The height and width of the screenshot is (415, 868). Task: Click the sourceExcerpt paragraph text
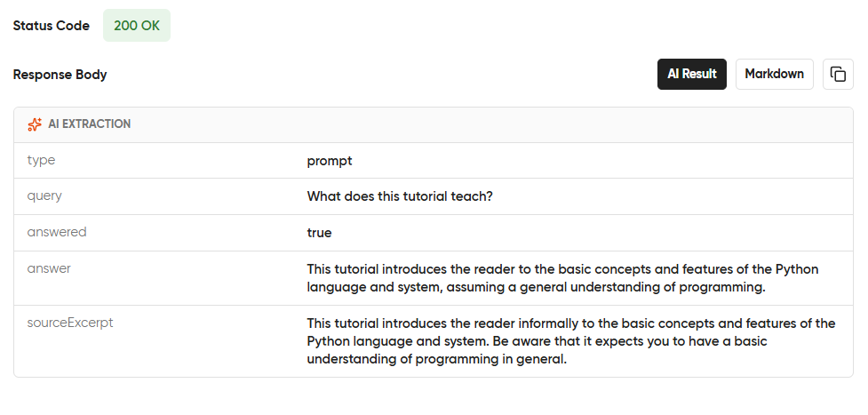tap(571, 341)
